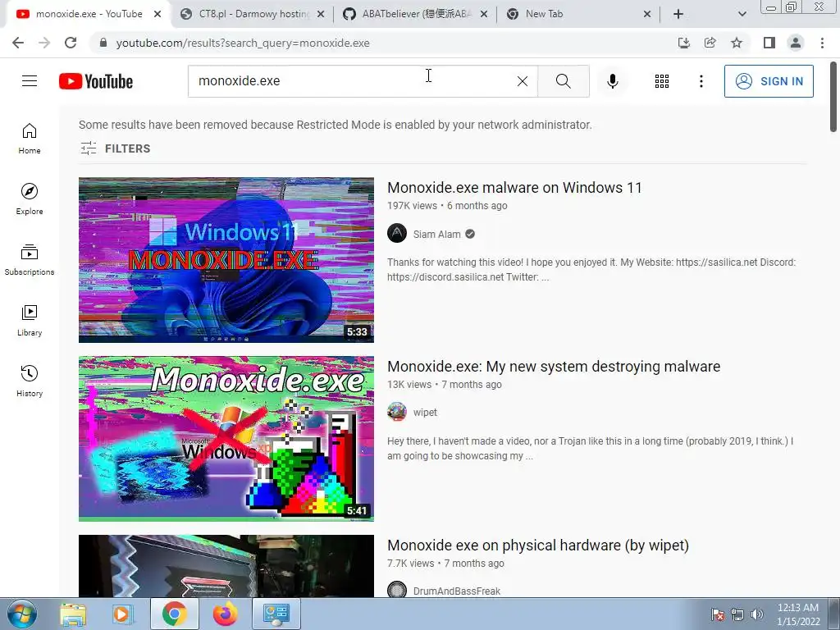Open Windows Explorer folder on the taskbar
Image resolution: width=840 pixels, height=630 pixels.
click(x=73, y=614)
